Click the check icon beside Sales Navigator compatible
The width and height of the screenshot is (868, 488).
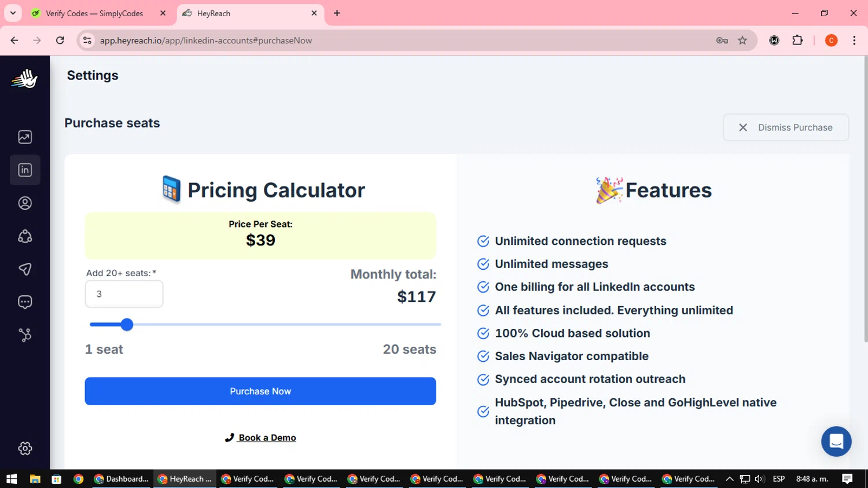(x=483, y=357)
